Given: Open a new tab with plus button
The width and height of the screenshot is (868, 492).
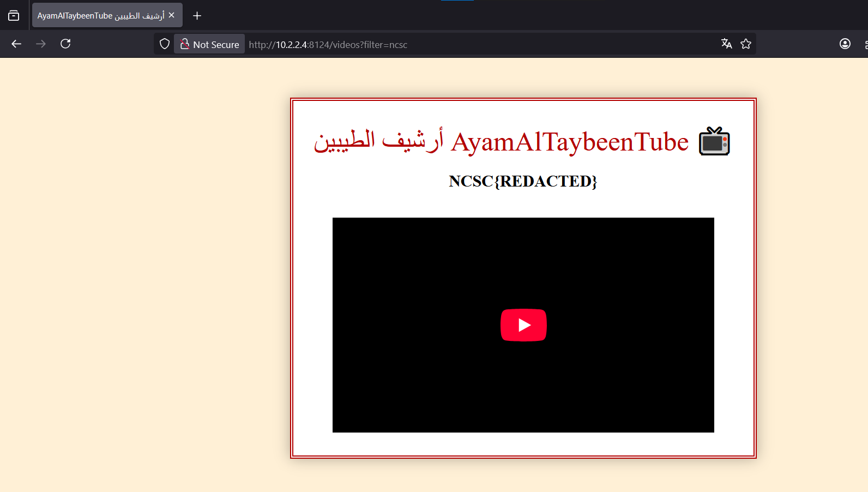Looking at the screenshot, I should click(197, 16).
